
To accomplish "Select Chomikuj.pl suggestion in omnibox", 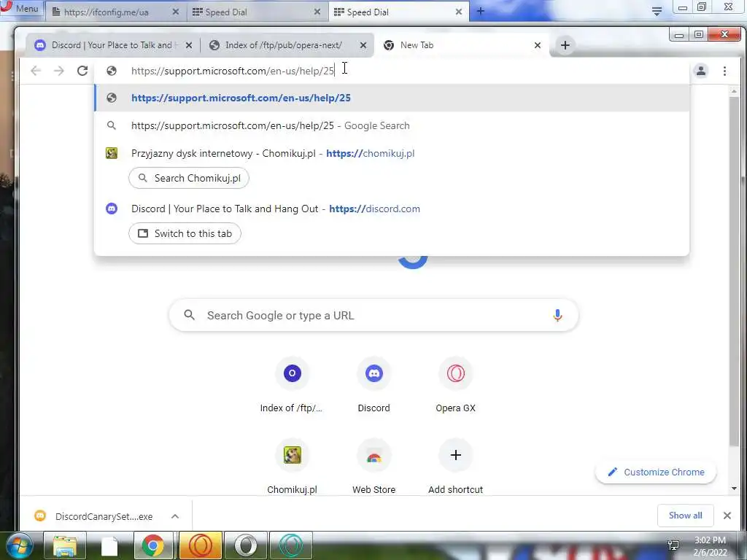I will 392,153.
